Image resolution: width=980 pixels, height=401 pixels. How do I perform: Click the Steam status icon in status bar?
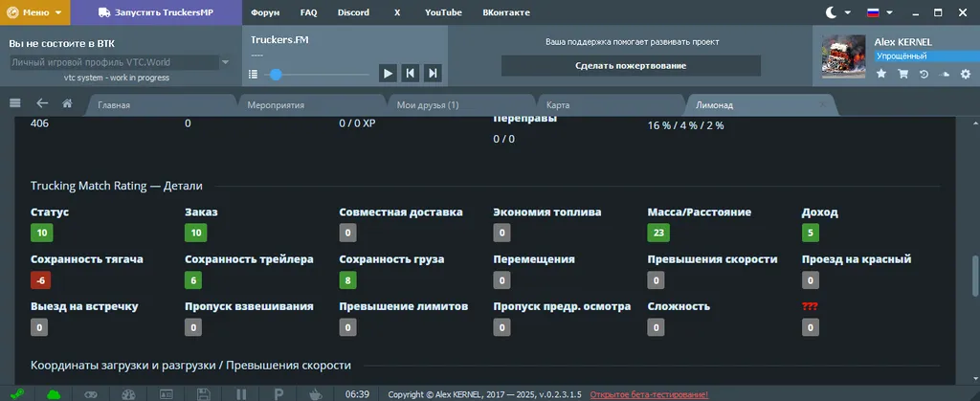click(17, 393)
